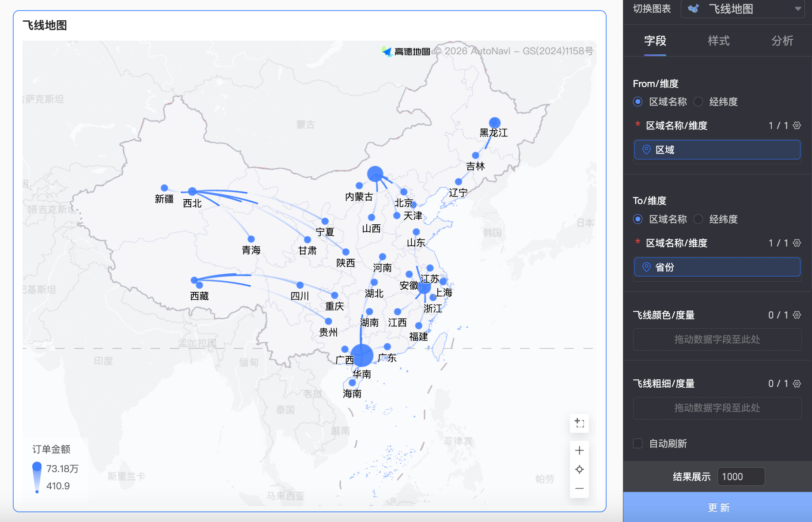This screenshot has width=812, height=522.
Task: Select 经纬度 radio under From/维度
Action: coord(698,102)
